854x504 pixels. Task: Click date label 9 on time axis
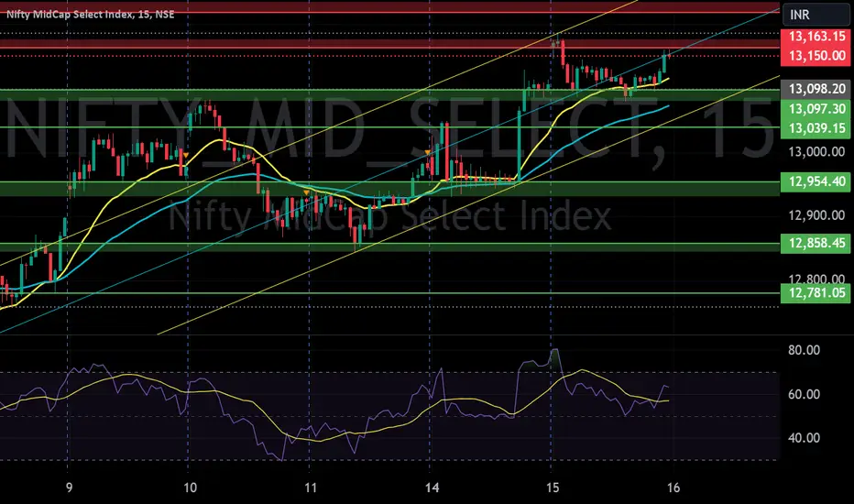[69, 488]
